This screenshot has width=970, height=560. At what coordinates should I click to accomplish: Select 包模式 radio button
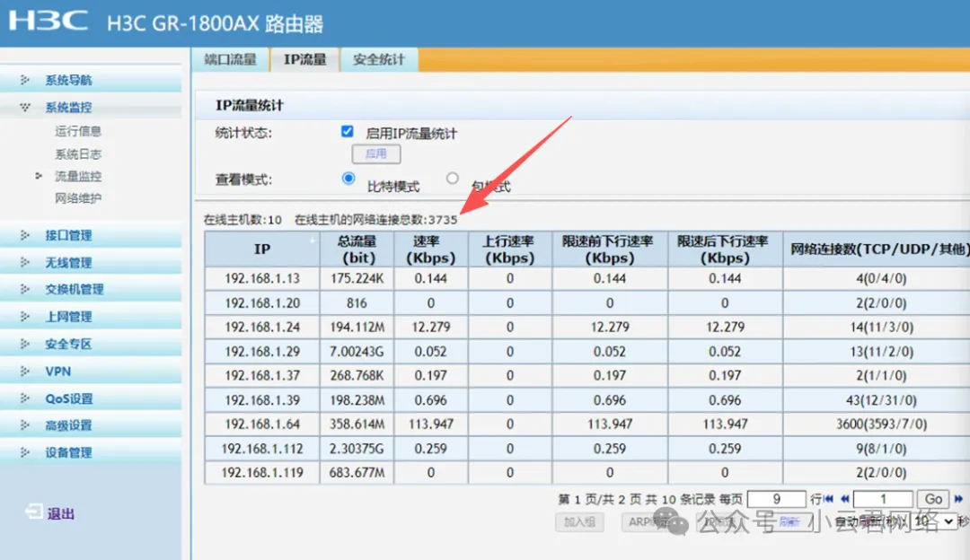(x=453, y=179)
